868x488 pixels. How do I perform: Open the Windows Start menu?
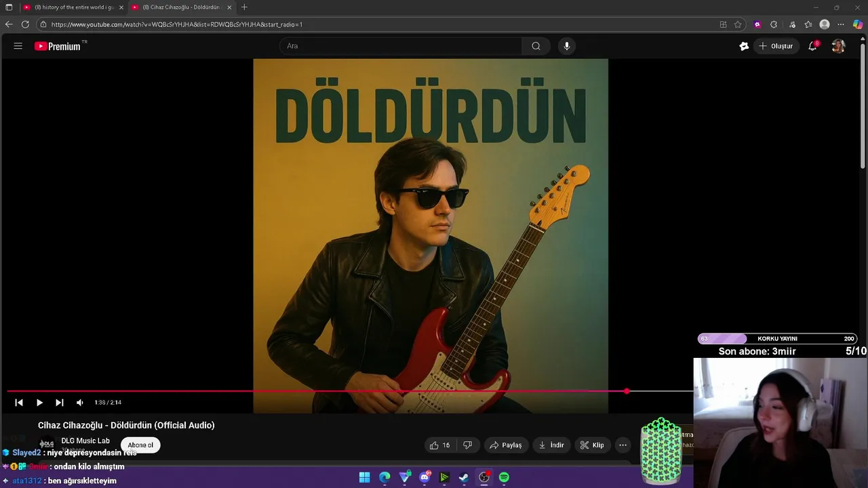(364, 477)
